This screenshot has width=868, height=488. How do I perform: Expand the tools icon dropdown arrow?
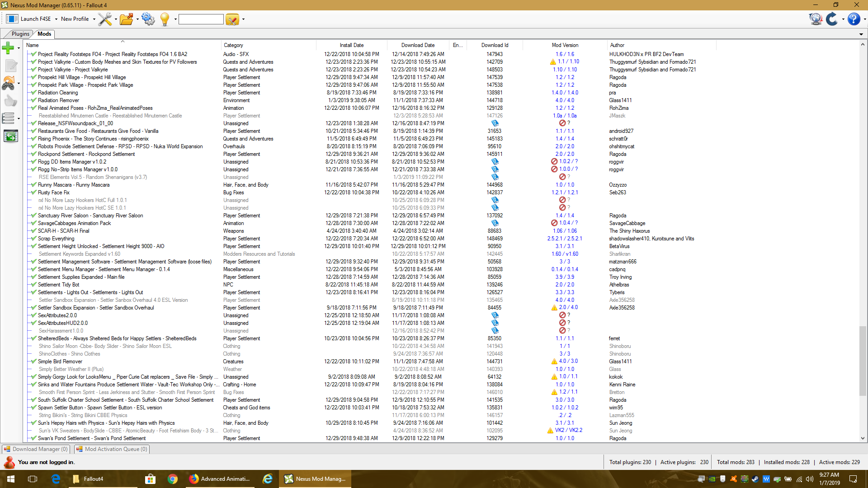(x=116, y=19)
